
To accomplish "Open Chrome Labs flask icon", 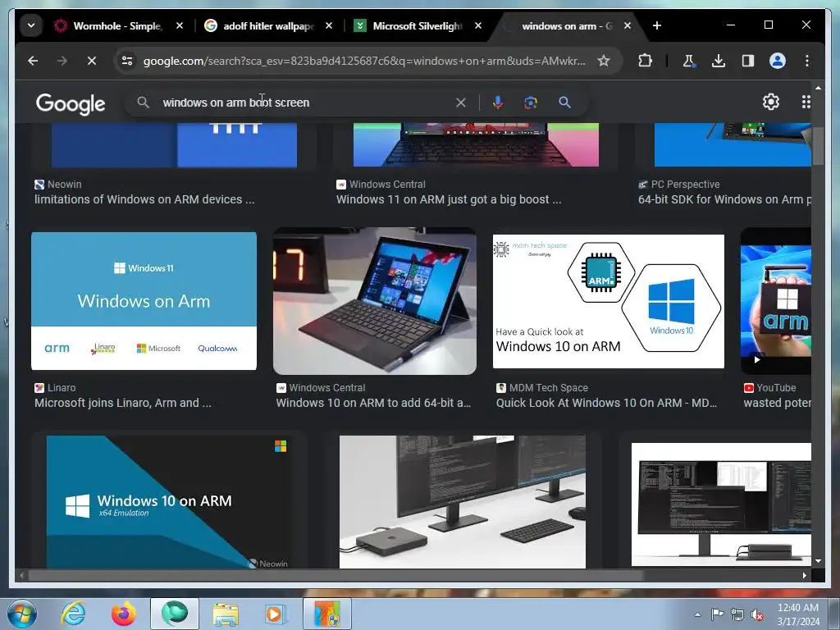I will coord(689,61).
